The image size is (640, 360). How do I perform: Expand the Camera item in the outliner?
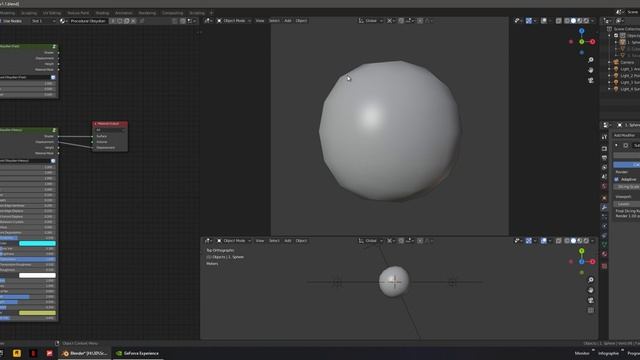coord(609,62)
